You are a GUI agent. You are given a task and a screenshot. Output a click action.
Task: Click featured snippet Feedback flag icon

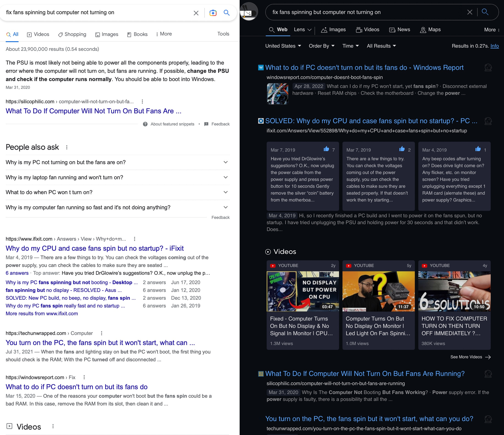(x=206, y=124)
